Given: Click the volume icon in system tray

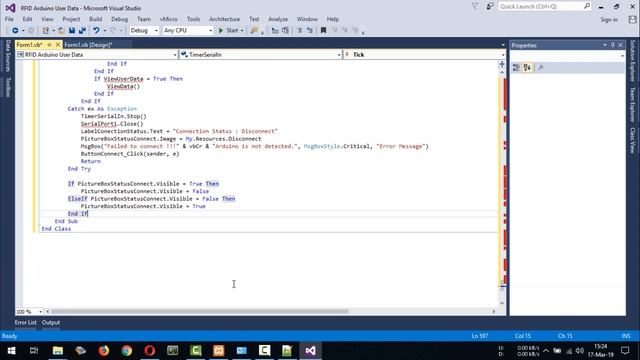Looking at the screenshot, I should click(580, 351).
